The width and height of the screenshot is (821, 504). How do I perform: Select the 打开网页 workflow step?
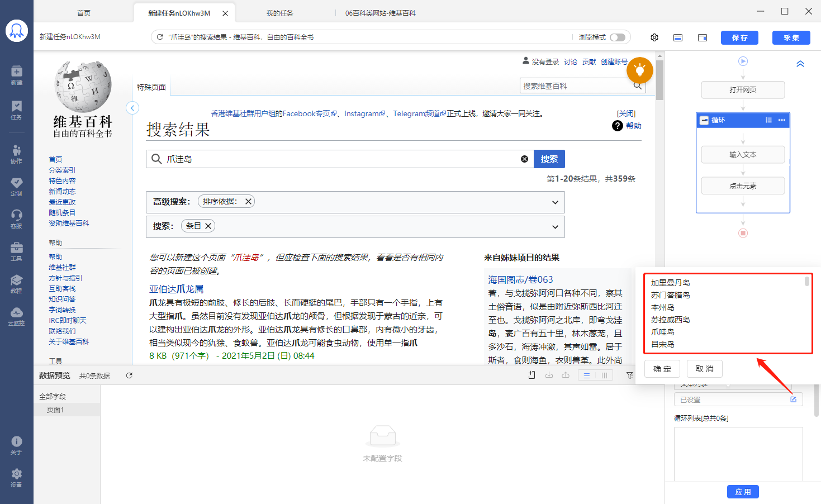click(743, 89)
